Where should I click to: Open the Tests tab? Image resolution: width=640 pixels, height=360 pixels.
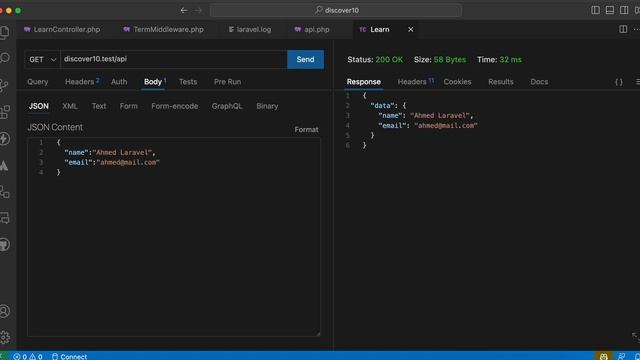[x=188, y=82]
